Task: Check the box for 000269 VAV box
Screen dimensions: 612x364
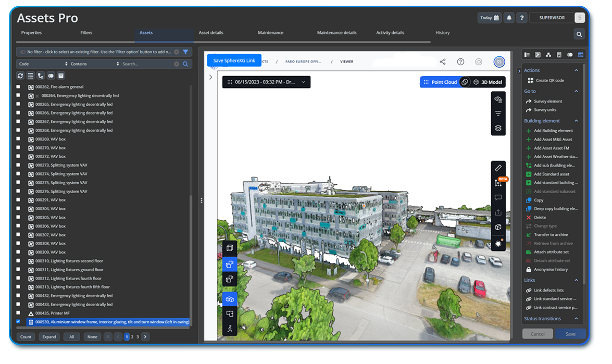Action: (18, 139)
